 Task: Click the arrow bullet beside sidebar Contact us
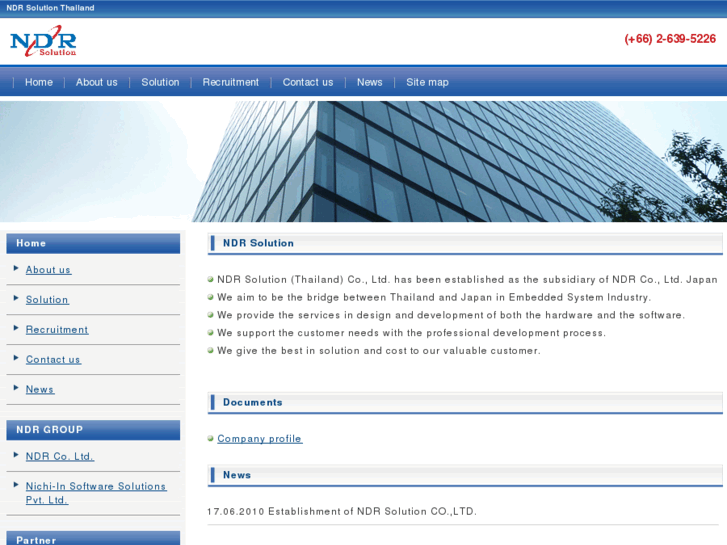(x=16, y=358)
